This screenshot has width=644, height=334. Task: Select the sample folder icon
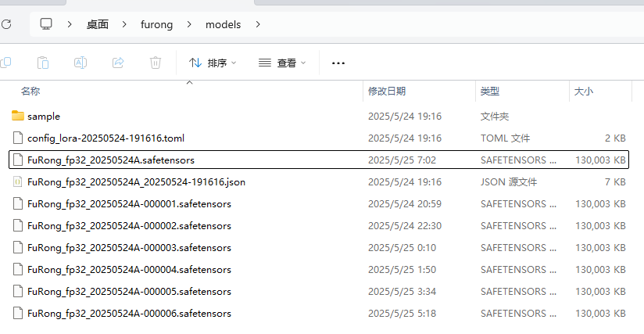18,116
